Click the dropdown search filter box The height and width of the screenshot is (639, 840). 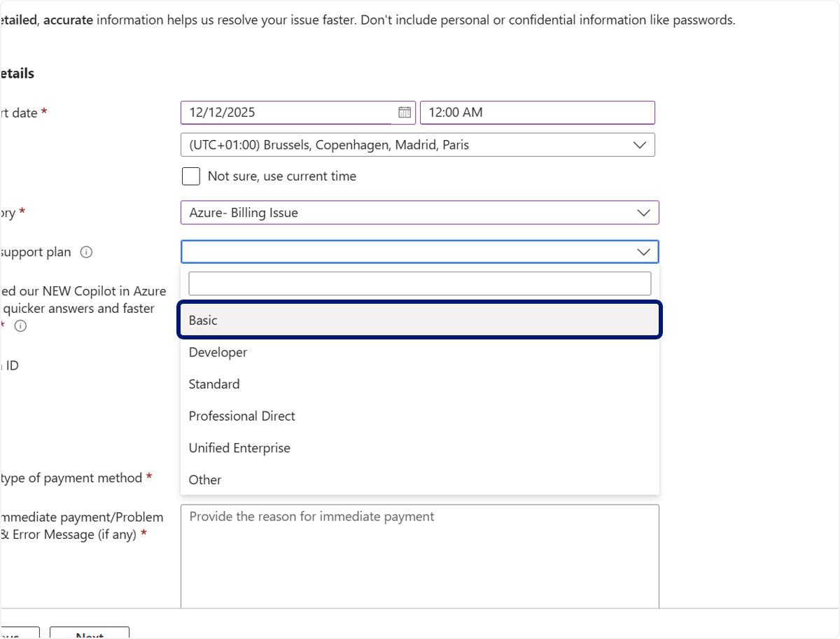(x=419, y=283)
